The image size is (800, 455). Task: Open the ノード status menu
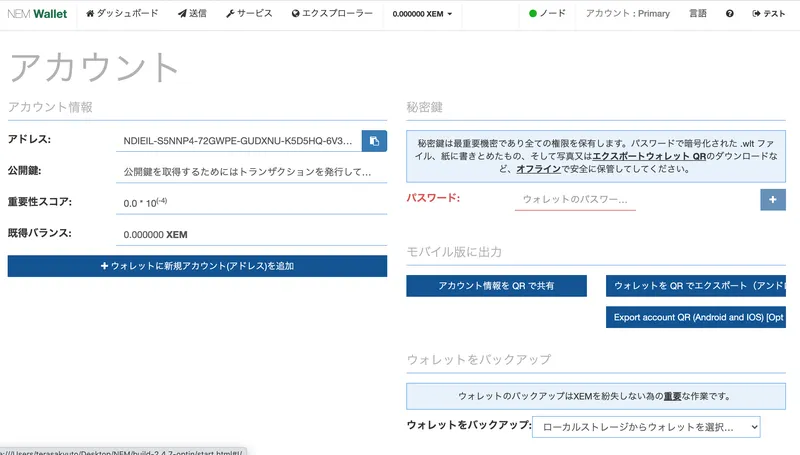tap(547, 13)
